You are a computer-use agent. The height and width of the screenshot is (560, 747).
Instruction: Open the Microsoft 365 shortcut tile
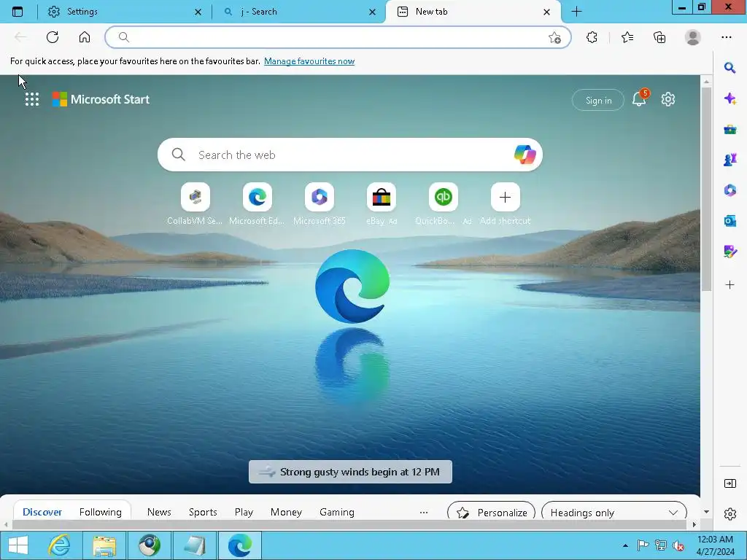pyautogui.click(x=320, y=197)
